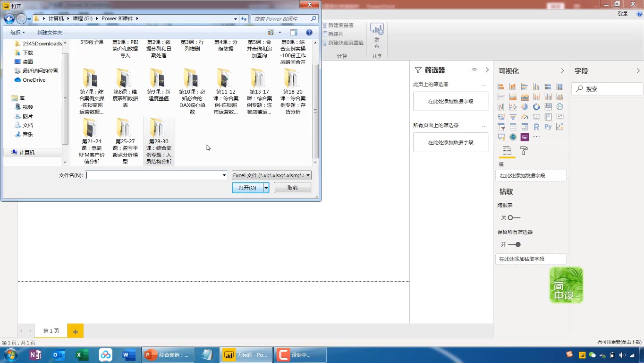Click 新建度量值 in the ribbon
This screenshot has width=644, height=363.
(x=338, y=25)
